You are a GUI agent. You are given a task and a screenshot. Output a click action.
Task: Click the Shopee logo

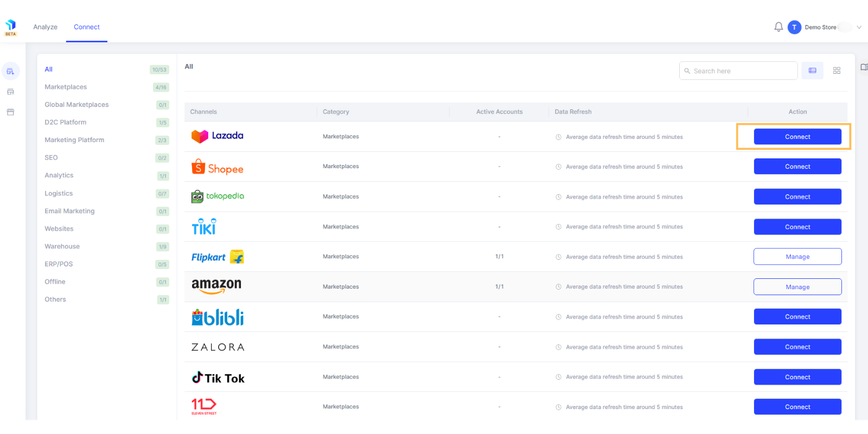(217, 167)
